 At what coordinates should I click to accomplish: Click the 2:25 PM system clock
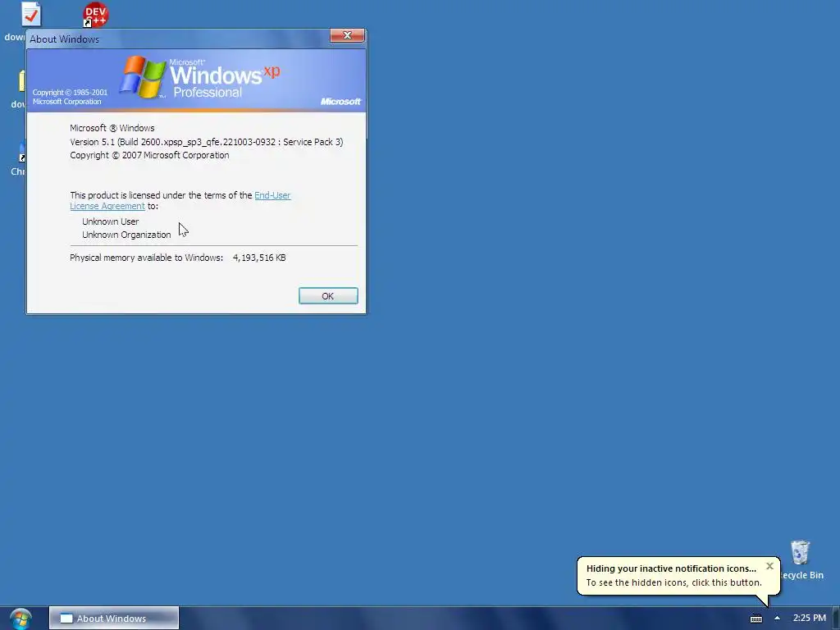pyautogui.click(x=809, y=619)
